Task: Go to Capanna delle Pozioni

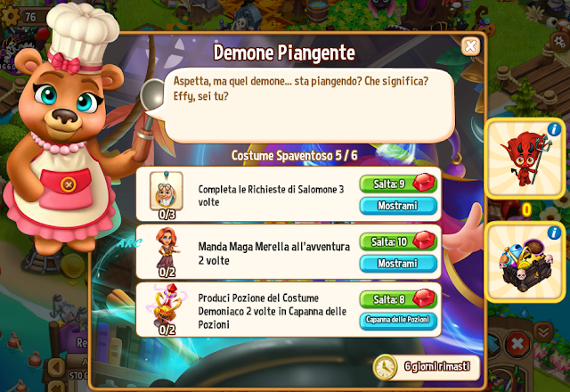Action: tap(398, 321)
